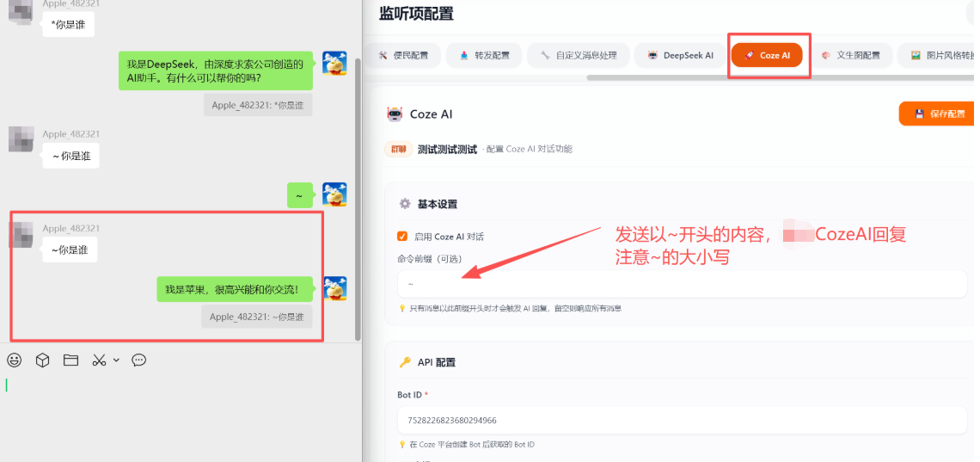Open the emoji picker in chat toolbar
980x462 pixels.
tap(14, 360)
